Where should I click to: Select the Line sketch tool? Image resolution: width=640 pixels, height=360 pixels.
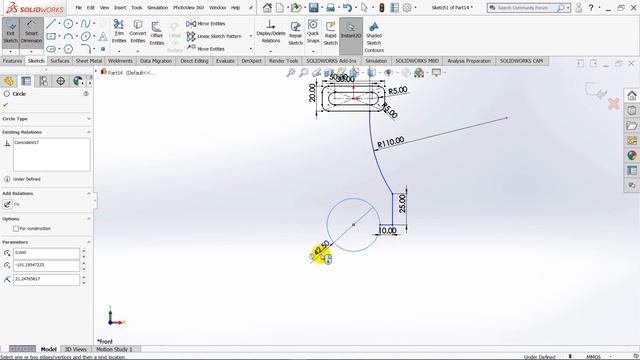click(x=51, y=24)
